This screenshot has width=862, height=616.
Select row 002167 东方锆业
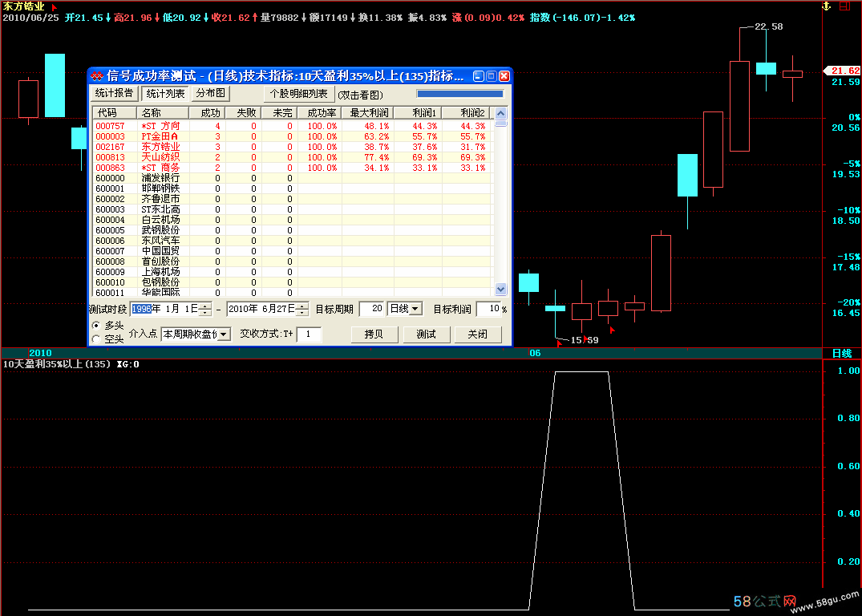click(x=293, y=147)
